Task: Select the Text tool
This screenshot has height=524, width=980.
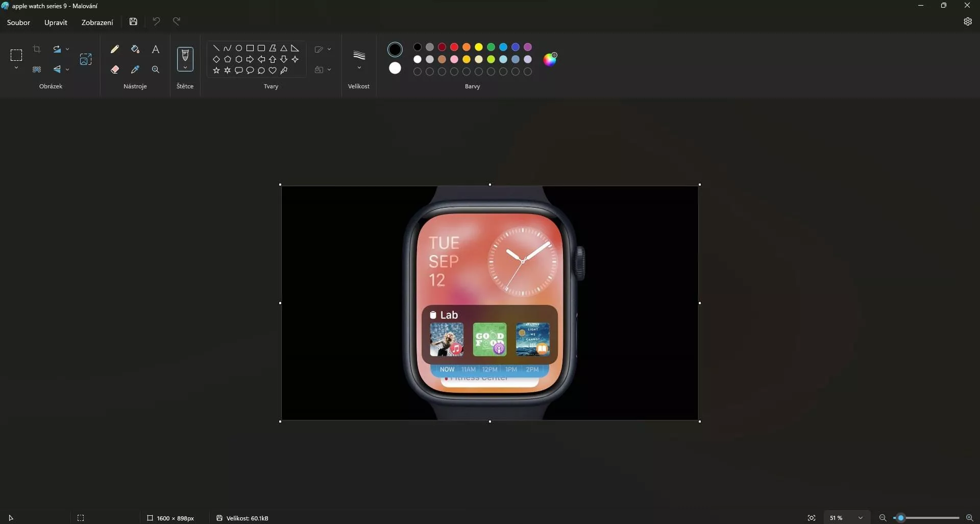Action: (x=156, y=49)
